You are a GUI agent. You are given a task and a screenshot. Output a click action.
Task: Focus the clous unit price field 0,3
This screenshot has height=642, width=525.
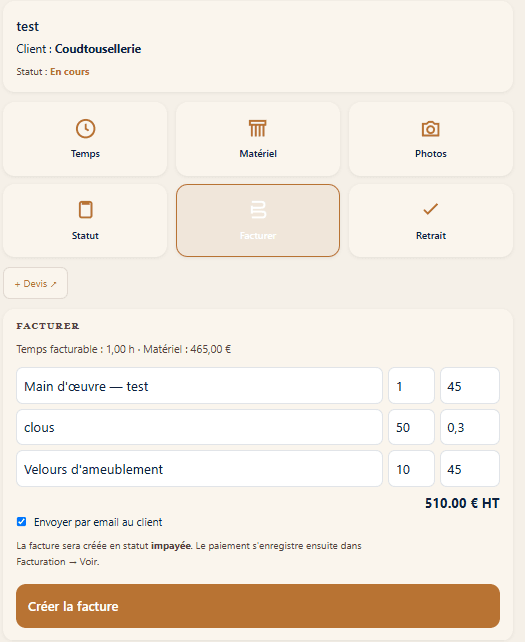coord(470,427)
